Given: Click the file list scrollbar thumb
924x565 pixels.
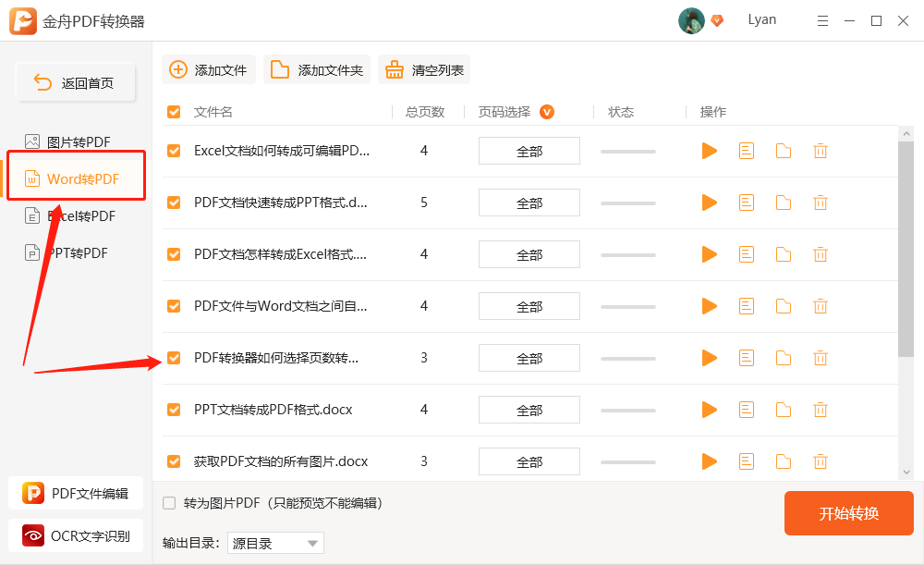Looking at the screenshot, I should (906, 249).
